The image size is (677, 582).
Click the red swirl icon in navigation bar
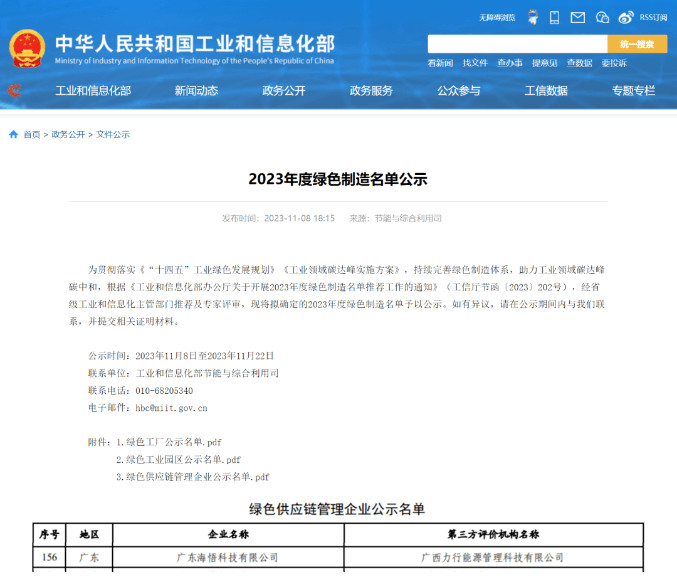14,91
